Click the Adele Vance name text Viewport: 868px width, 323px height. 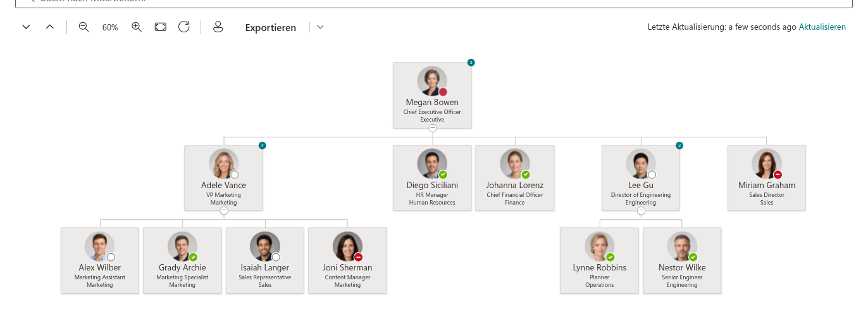pyautogui.click(x=223, y=186)
